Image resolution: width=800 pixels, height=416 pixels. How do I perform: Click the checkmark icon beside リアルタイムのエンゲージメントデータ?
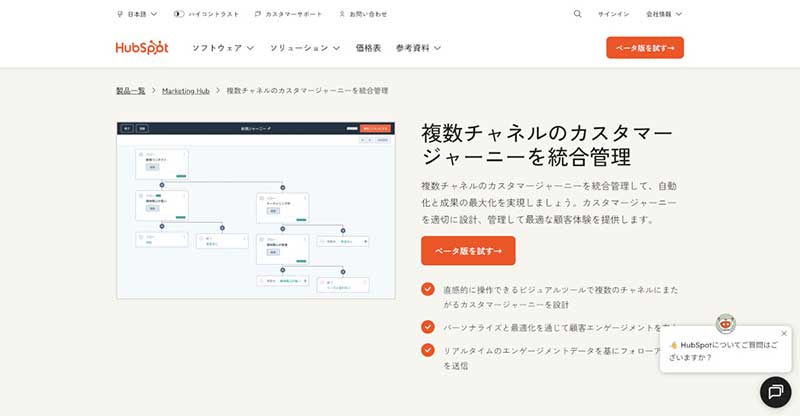click(x=428, y=350)
